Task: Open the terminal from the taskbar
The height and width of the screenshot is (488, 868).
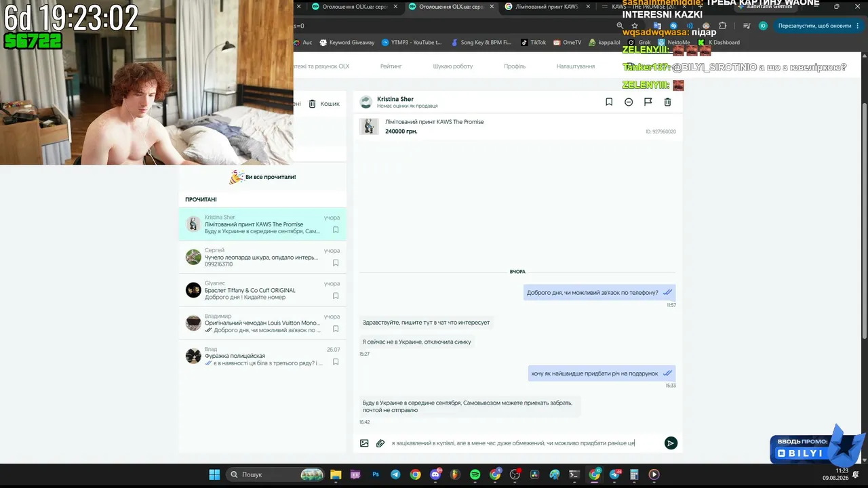Action: tap(574, 474)
